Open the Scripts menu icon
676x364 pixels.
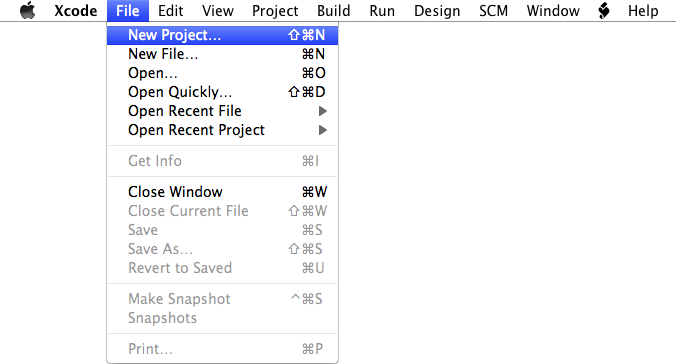click(604, 10)
